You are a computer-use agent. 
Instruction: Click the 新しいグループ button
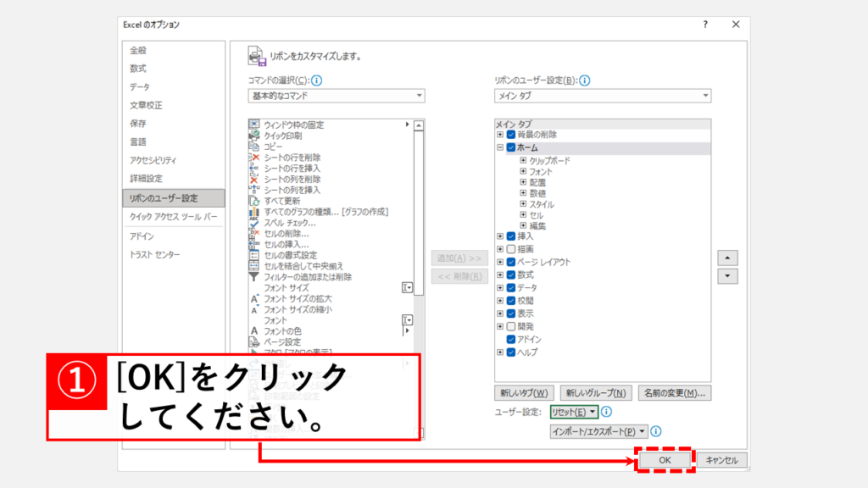[x=596, y=393]
